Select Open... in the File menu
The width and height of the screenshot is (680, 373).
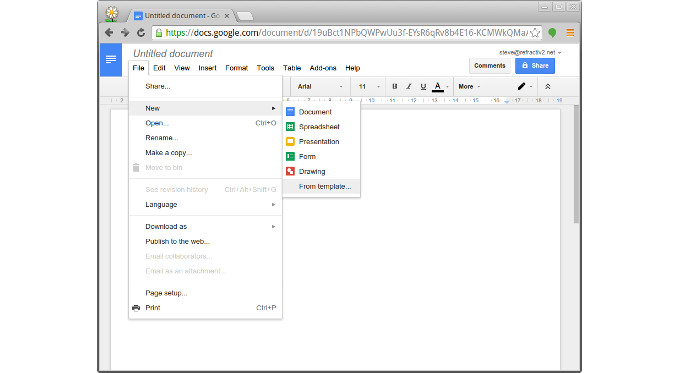click(206, 123)
